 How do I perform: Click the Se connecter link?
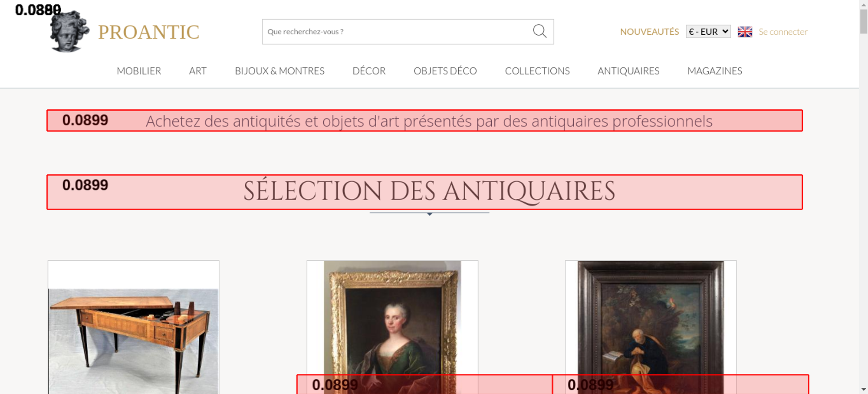pos(783,32)
